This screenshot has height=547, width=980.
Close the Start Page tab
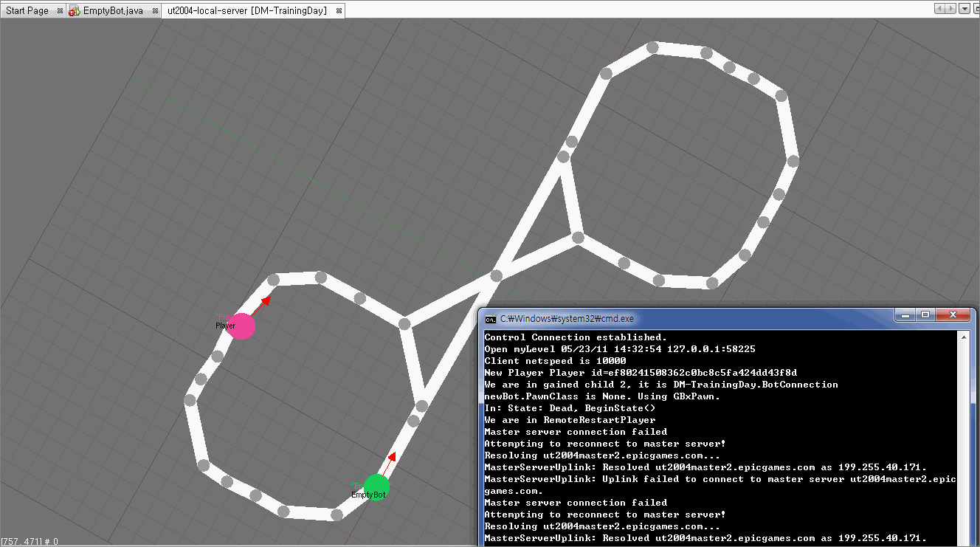pos(60,11)
